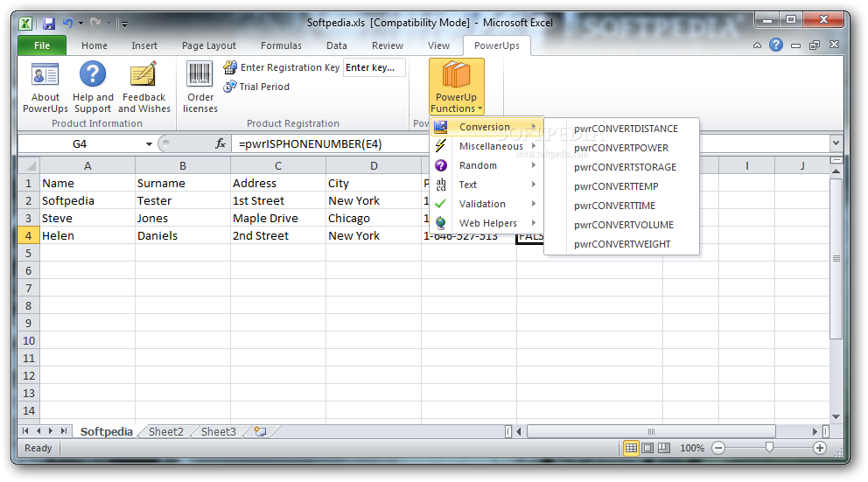868x482 pixels.
Task: Expand the Name Box dropdown
Action: 149,143
